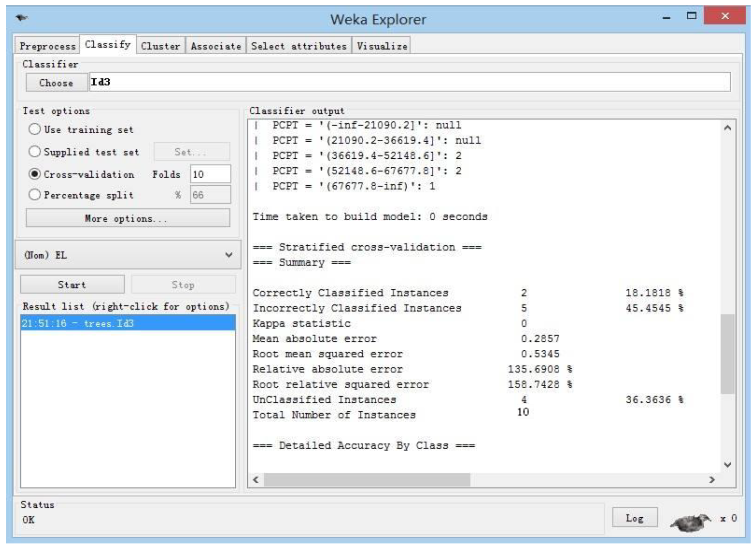
Task: Open the More options dialog
Action: tap(128, 218)
